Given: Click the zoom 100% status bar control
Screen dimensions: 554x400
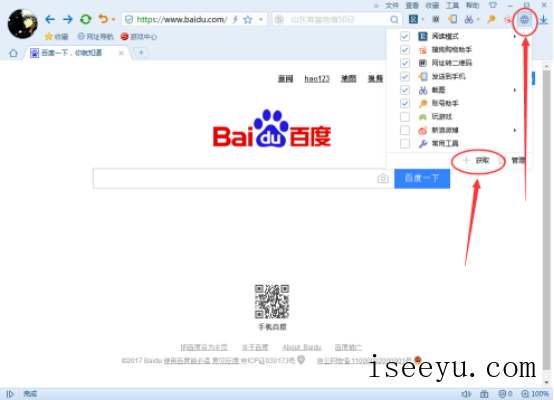Looking at the screenshot, I should click(x=535, y=394).
